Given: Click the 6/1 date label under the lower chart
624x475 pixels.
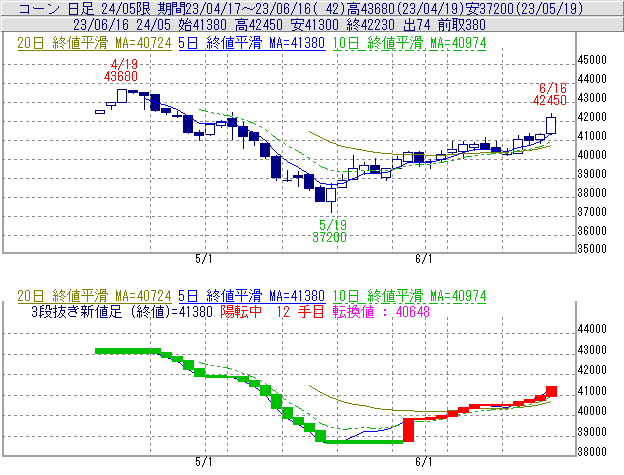Looking at the screenshot, I should tap(424, 462).
